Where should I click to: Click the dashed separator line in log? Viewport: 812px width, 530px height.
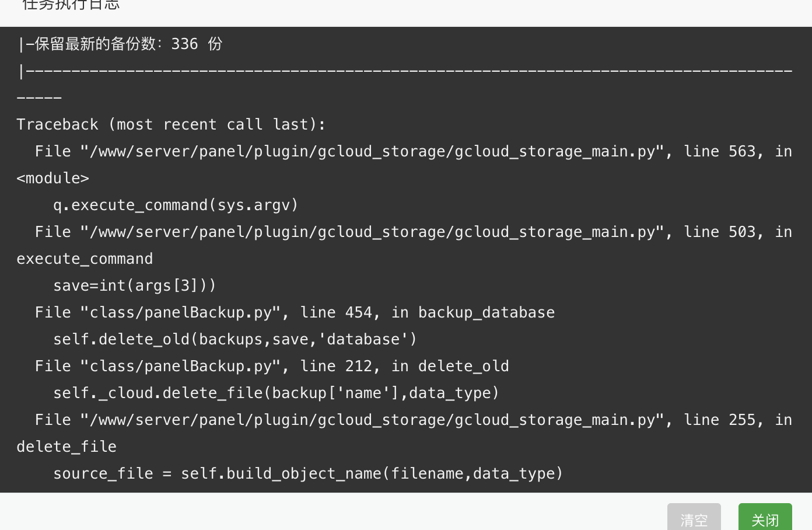tap(405, 71)
